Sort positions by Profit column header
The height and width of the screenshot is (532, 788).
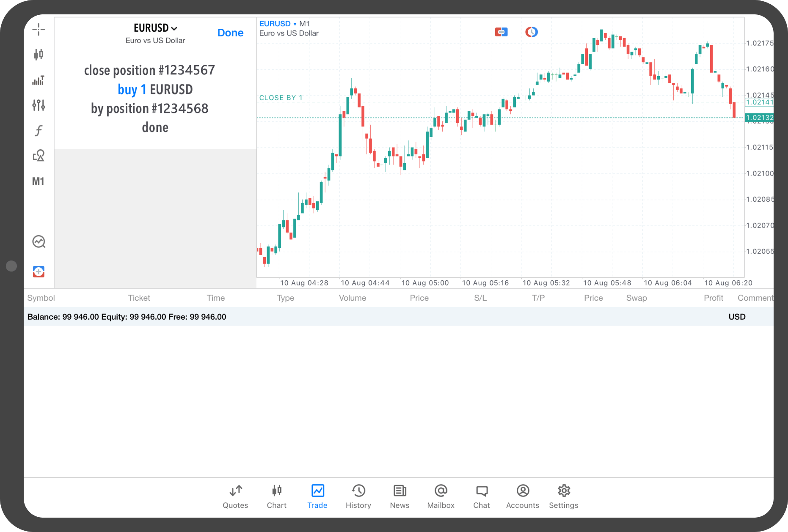[x=713, y=298]
